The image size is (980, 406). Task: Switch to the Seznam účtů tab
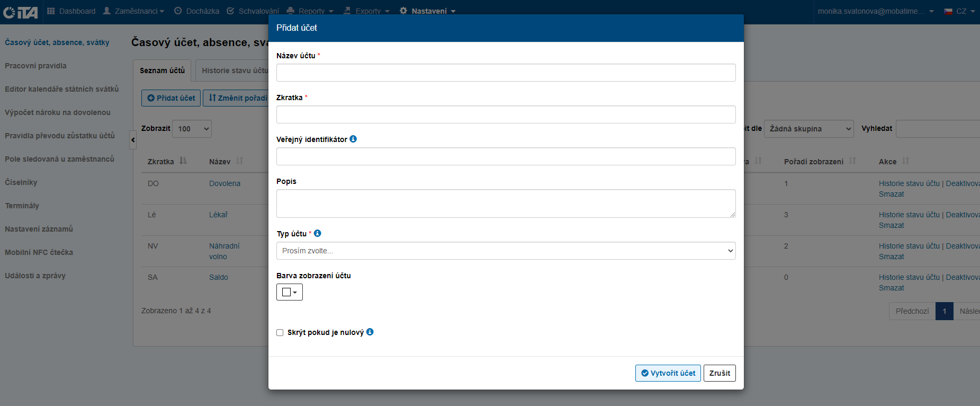click(x=162, y=70)
